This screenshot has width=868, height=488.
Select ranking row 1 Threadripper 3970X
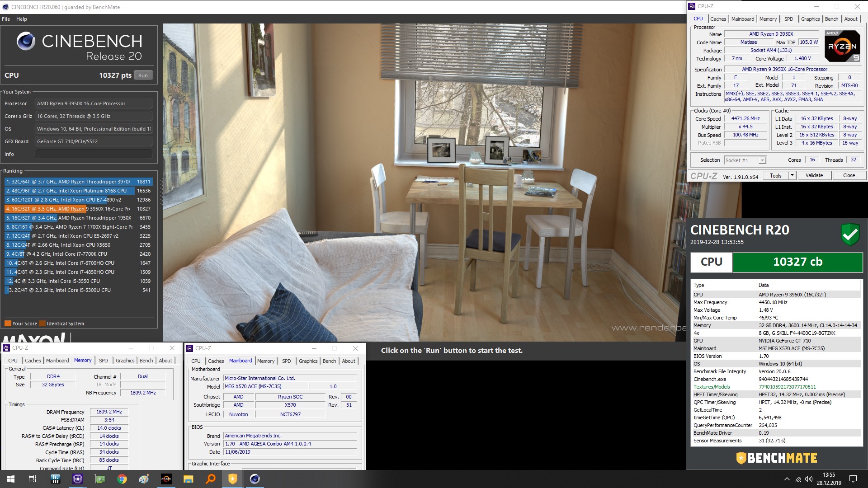pos(79,182)
